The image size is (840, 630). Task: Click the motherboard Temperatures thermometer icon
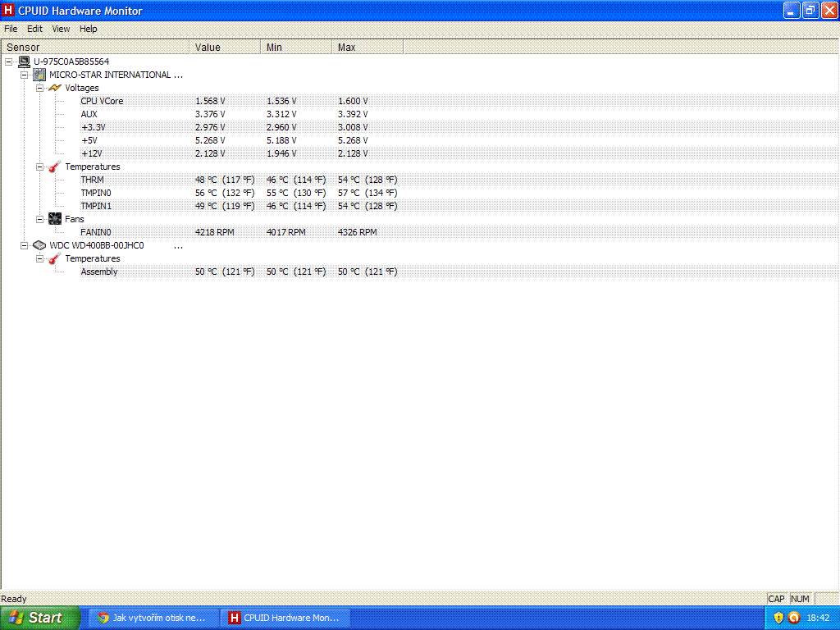coord(55,167)
